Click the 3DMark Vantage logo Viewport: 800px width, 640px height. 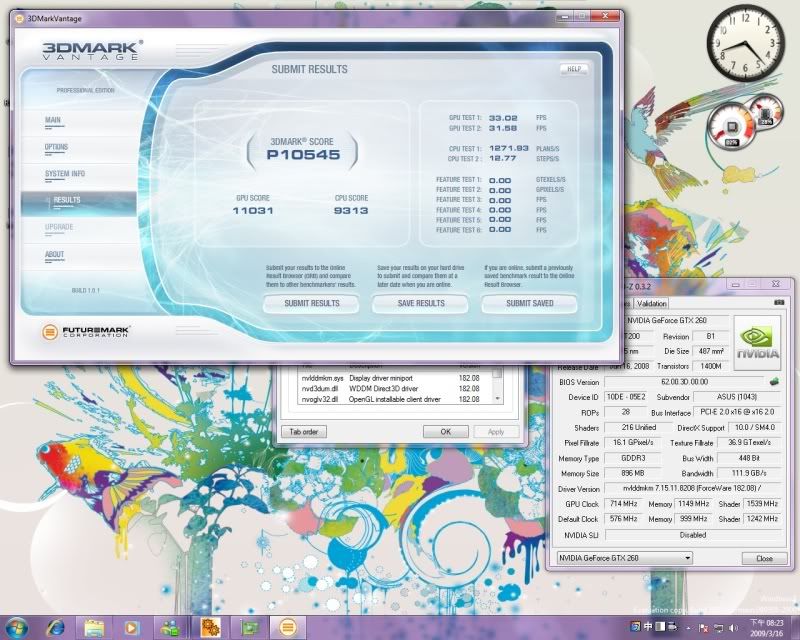coord(91,51)
